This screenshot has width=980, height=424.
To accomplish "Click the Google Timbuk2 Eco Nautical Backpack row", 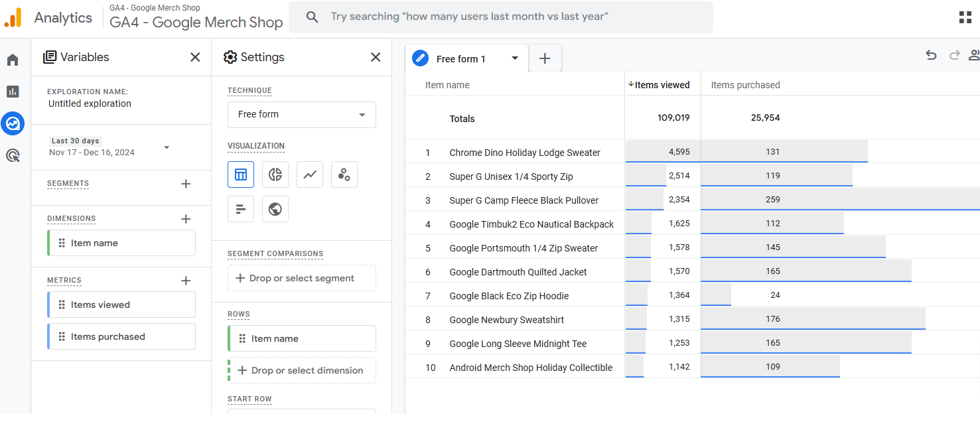I will pyautogui.click(x=693, y=224).
